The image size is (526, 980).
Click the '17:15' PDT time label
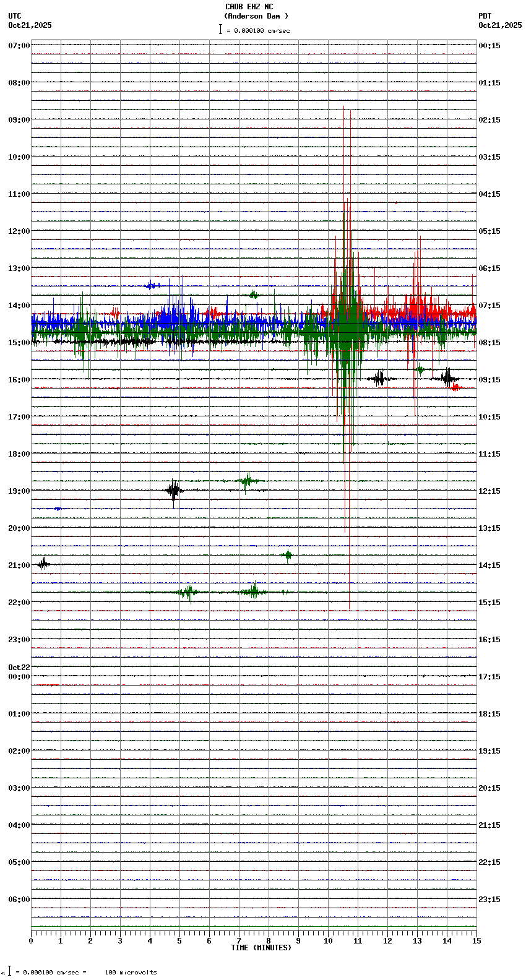pyautogui.click(x=489, y=677)
